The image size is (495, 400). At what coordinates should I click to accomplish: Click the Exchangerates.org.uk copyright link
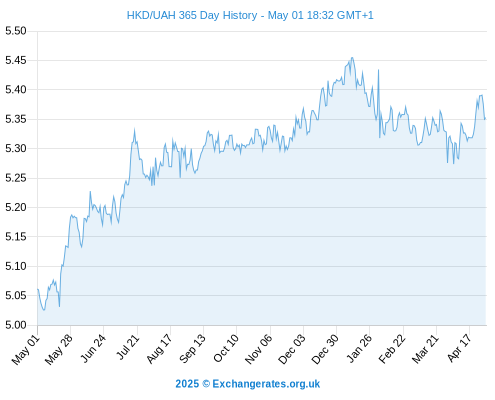coord(248,384)
